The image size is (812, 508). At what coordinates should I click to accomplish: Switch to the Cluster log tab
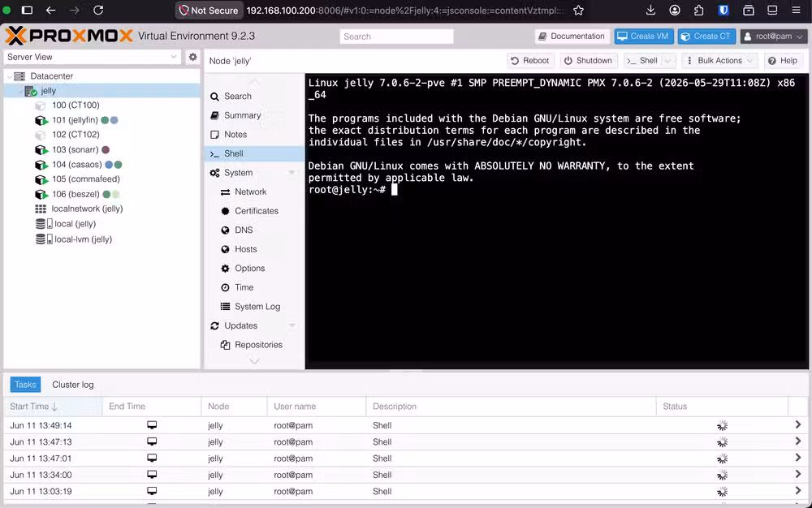73,385
